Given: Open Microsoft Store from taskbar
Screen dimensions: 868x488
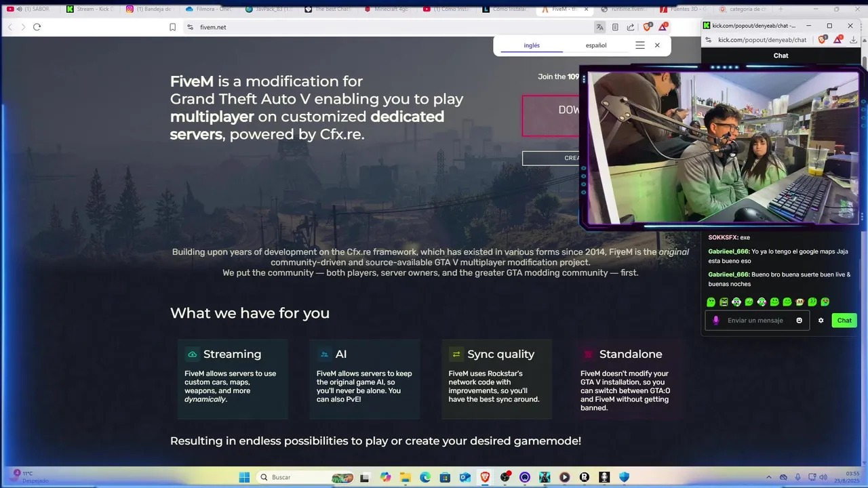Looking at the screenshot, I should 445,477.
